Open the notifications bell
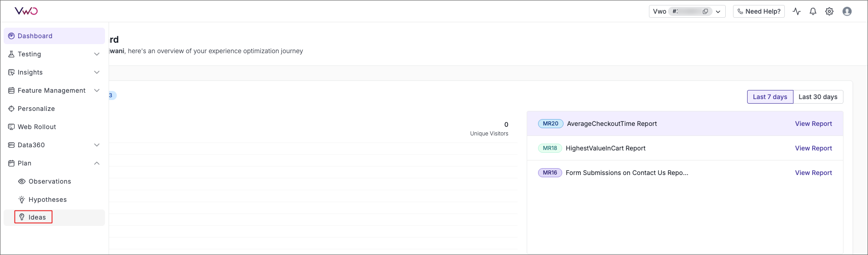The image size is (868, 255). tap(813, 11)
